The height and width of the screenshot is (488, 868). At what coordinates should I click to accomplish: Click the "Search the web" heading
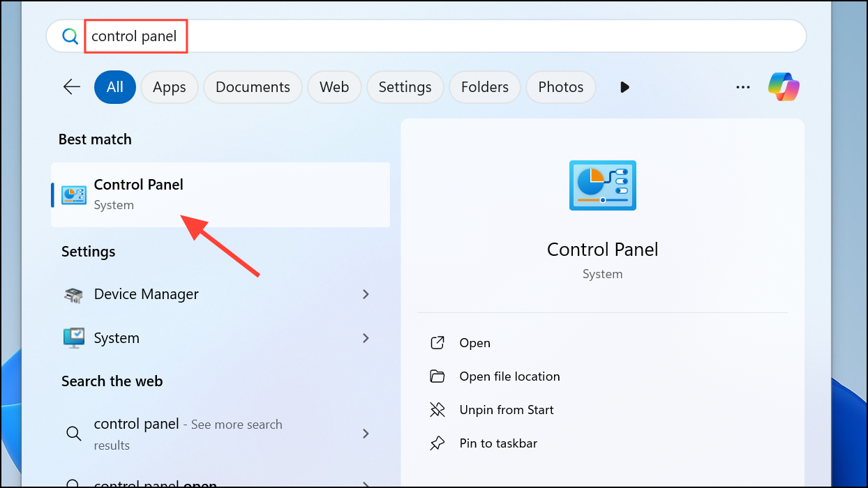(x=112, y=381)
